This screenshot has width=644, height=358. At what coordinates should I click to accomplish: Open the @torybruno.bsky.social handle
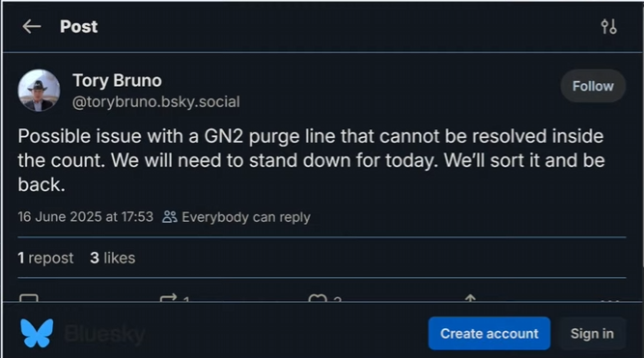pos(156,102)
